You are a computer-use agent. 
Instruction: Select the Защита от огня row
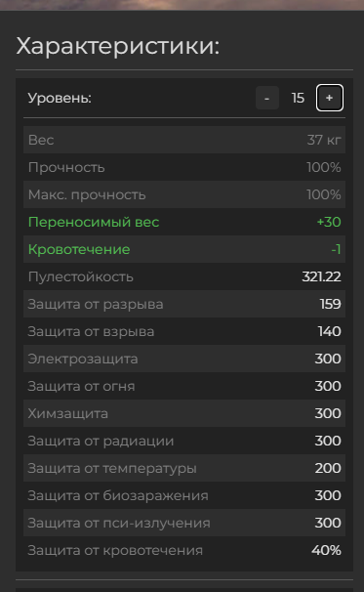pos(184,386)
